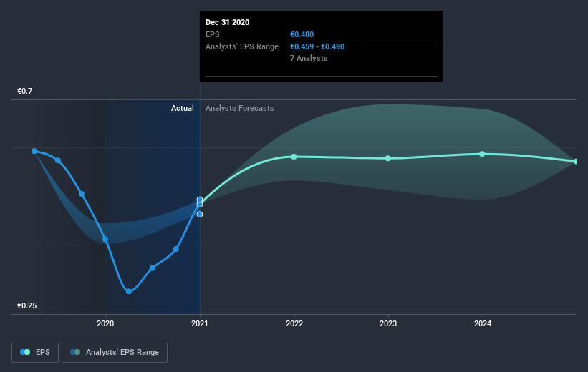This screenshot has width=588, height=372.
Task: Click the €0.7 y-axis label
Action: click(x=25, y=91)
